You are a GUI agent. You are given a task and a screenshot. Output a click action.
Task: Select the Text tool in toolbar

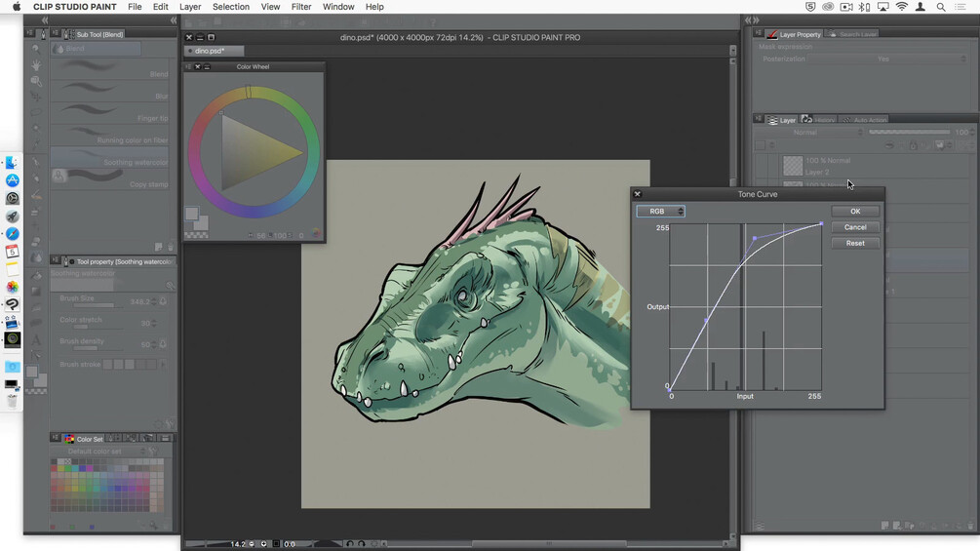(36, 339)
